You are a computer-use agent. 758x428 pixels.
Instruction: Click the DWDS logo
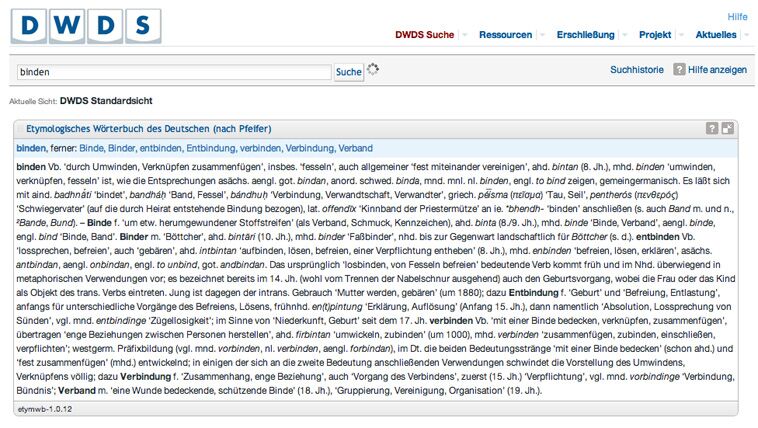coord(86,26)
